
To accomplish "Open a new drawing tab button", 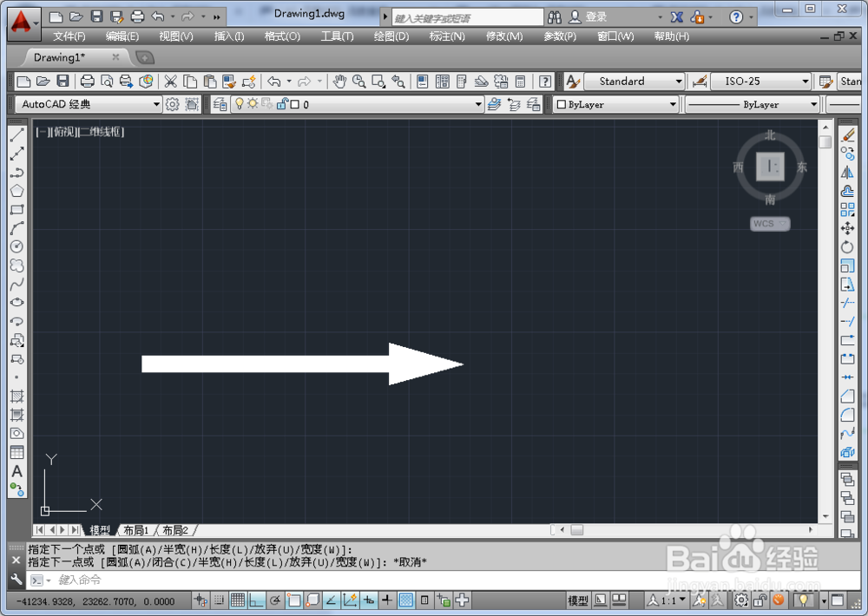I will (x=144, y=57).
